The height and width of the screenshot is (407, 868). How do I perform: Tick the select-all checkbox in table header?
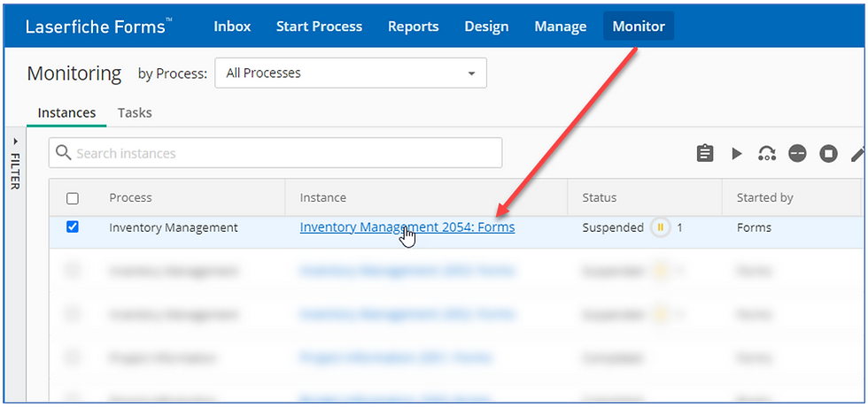[x=72, y=198]
